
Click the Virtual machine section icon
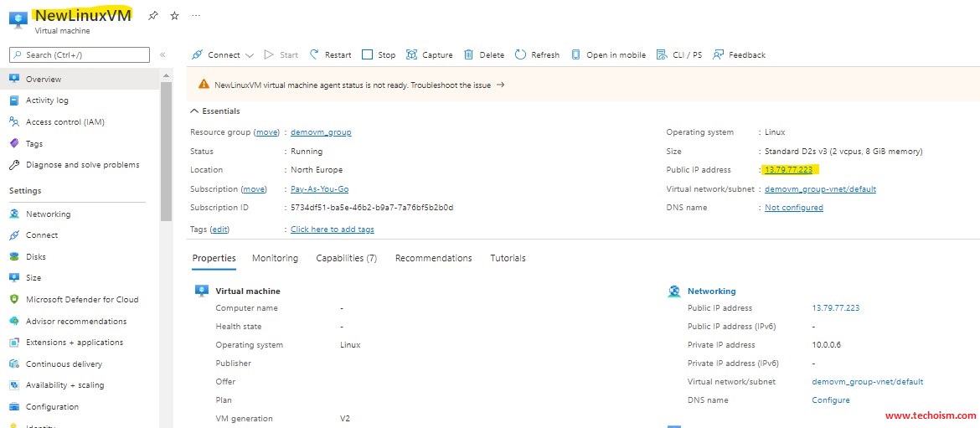[201, 291]
